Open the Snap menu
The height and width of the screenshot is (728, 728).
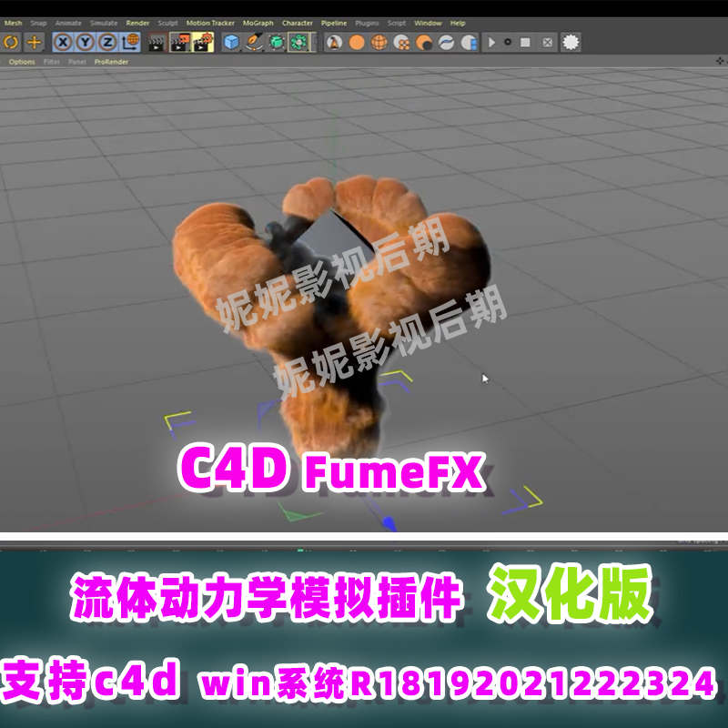pos(38,23)
